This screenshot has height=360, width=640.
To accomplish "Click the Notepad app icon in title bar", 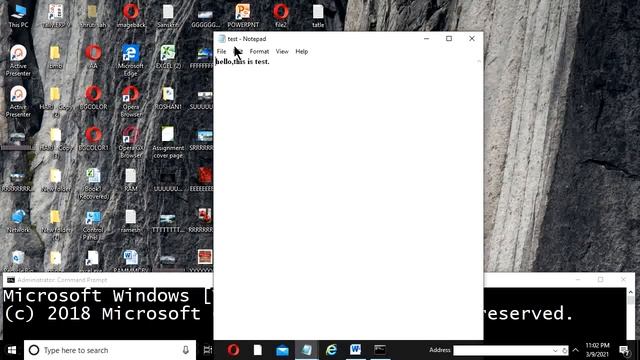I will coord(221,39).
